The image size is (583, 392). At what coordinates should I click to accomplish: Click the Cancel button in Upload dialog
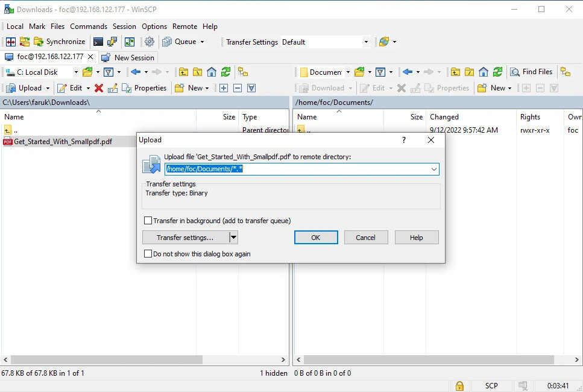pos(365,238)
